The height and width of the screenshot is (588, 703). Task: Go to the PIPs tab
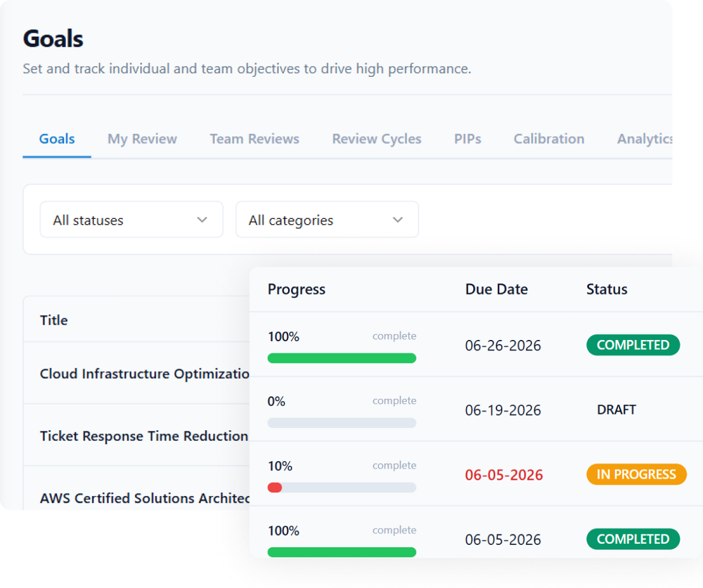click(x=467, y=139)
